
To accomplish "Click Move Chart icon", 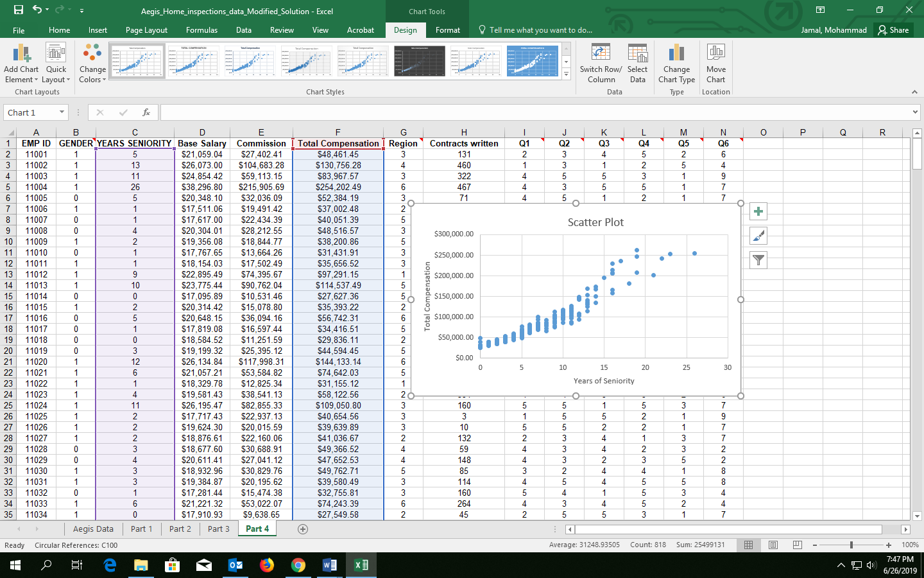I will [x=716, y=53].
